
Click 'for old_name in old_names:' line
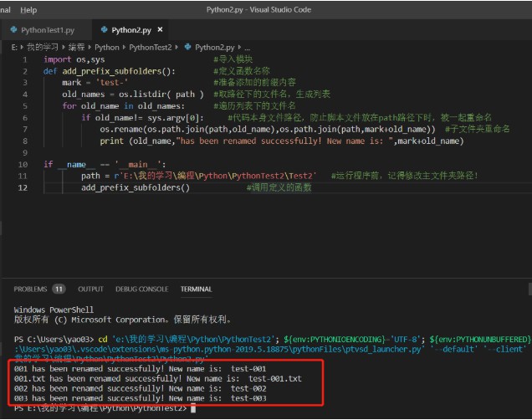coord(124,106)
